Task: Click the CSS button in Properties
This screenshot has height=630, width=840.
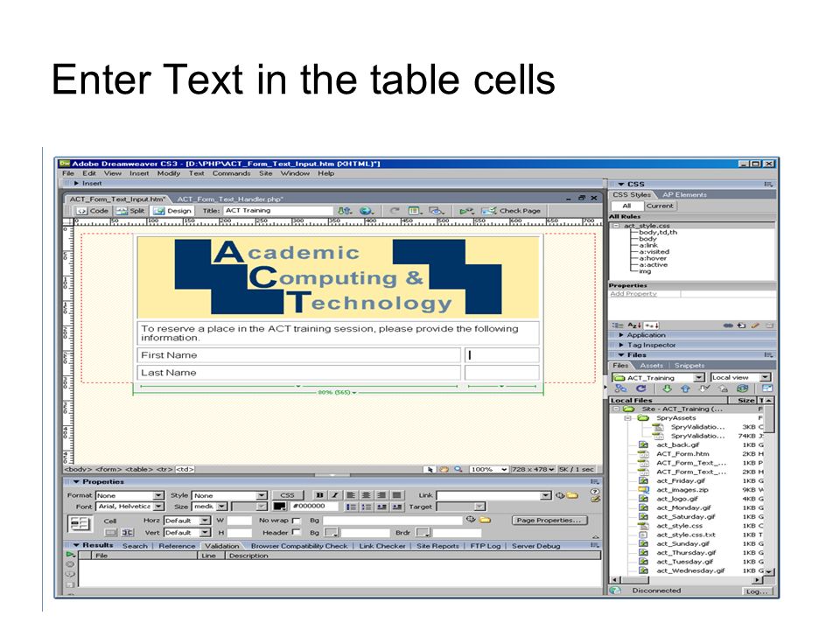Action: pyautogui.click(x=288, y=495)
